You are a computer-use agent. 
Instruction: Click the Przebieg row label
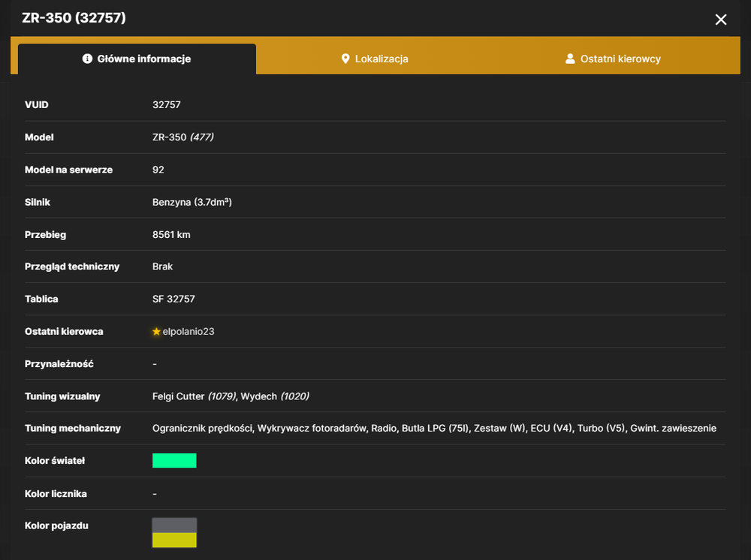(46, 235)
